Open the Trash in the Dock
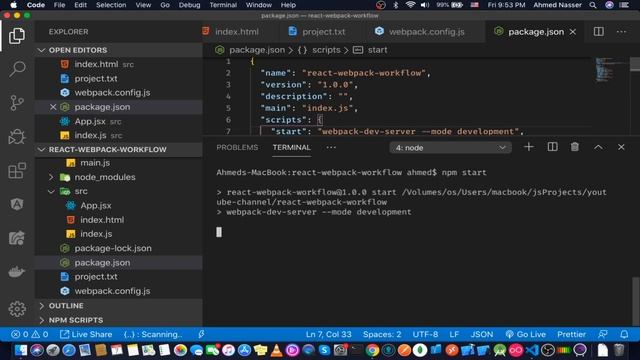640x360 pixels. [619, 350]
